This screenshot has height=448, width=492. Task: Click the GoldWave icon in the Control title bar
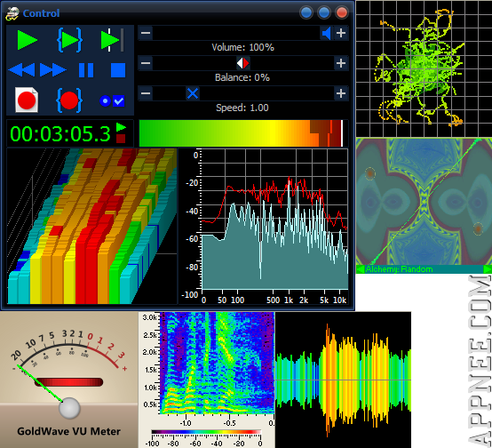(12, 13)
